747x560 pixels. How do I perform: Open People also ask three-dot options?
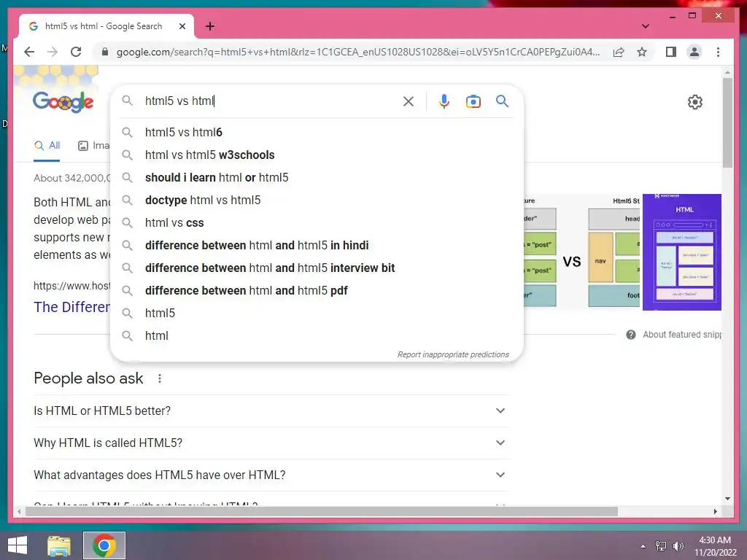[x=160, y=378]
